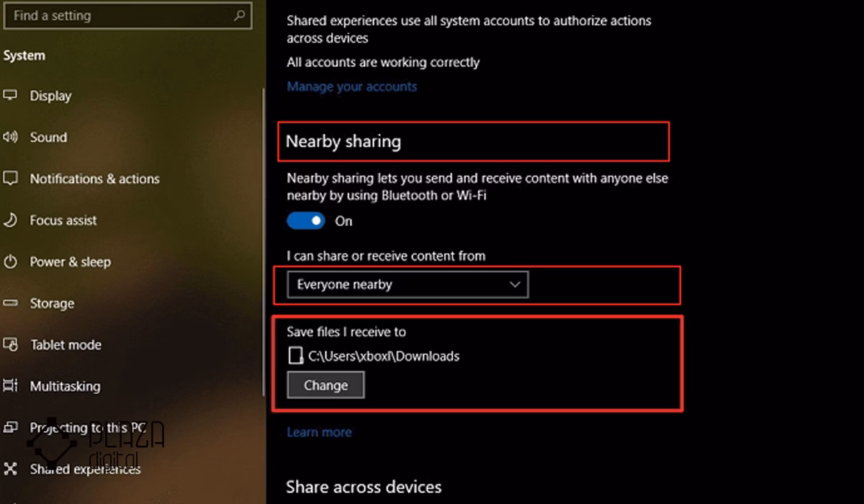Click the Share across devices heading
This screenshot has height=504, width=864.
coord(364,487)
